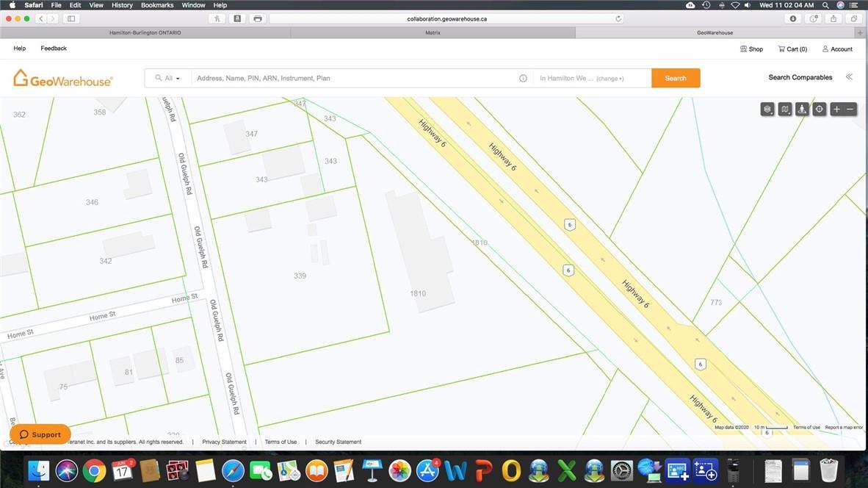Select parcel 339 label on the map
Image resolution: width=868 pixels, height=488 pixels.
pos(300,276)
